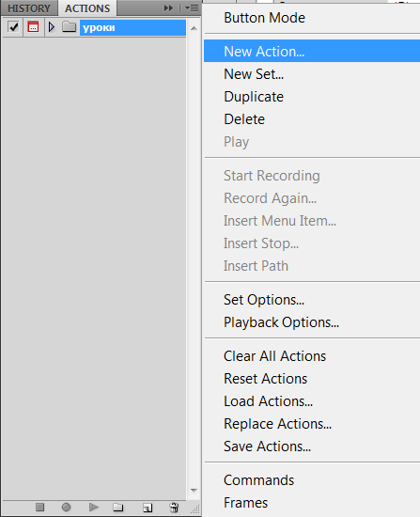Open the Actions panel flyout menu button
Screen dimensions: 420x517
point(192,8)
